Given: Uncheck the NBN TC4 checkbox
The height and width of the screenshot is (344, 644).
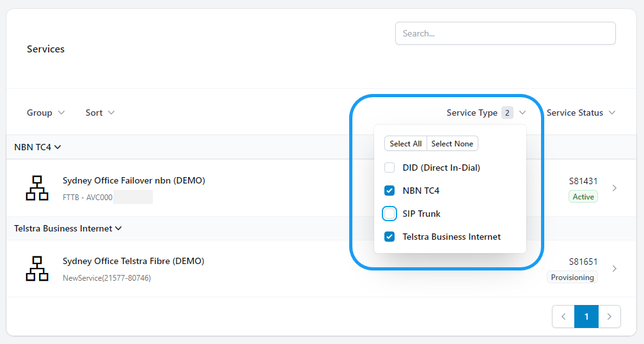Looking at the screenshot, I should [x=389, y=191].
